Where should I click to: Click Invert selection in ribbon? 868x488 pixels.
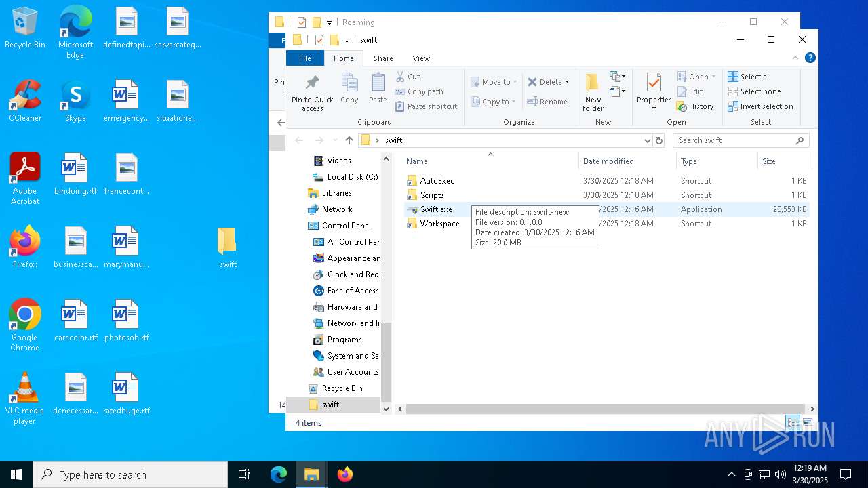(760, 106)
